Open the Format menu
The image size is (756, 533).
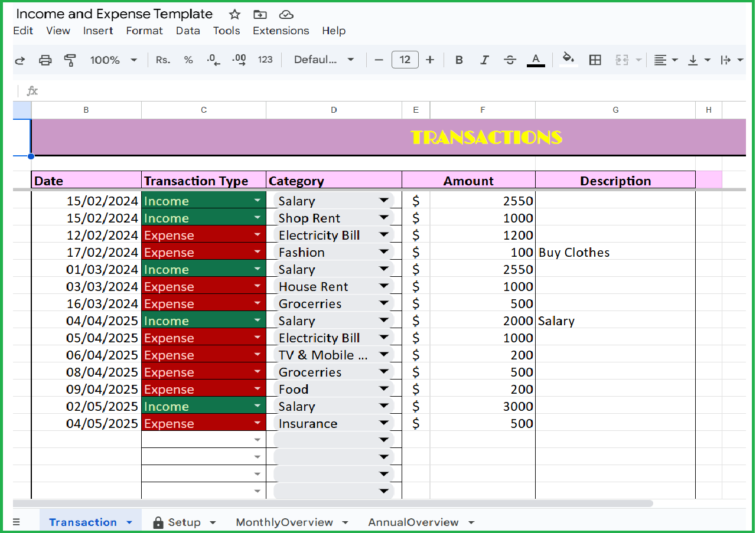(x=144, y=31)
